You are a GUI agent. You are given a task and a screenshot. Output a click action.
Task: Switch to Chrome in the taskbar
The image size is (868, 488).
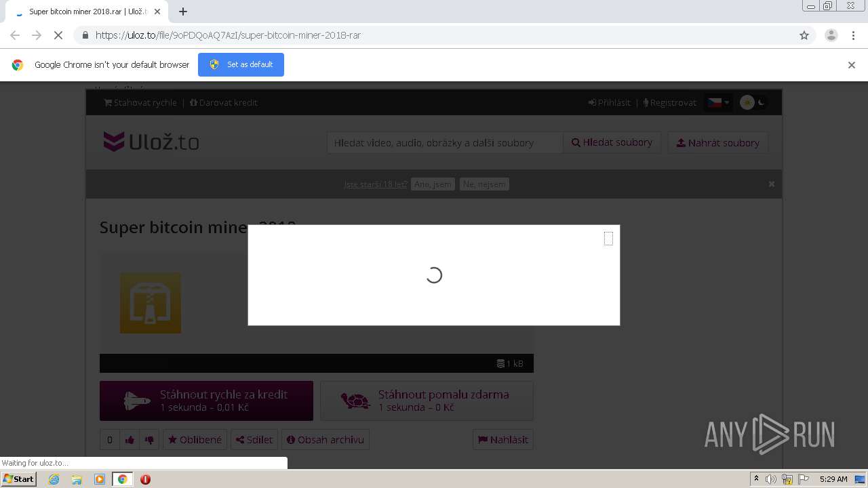pos(122,479)
